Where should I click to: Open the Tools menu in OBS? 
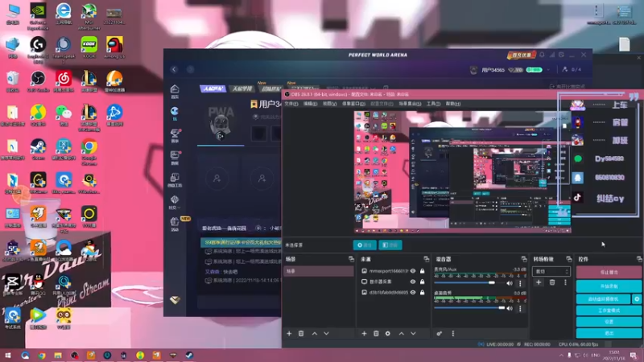pyautogui.click(x=433, y=104)
